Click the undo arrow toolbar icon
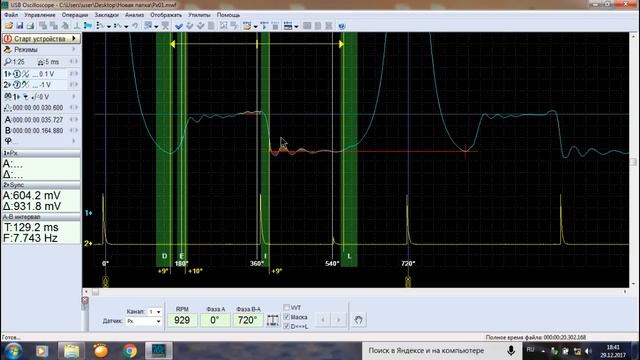The image size is (640, 360). [135, 26]
